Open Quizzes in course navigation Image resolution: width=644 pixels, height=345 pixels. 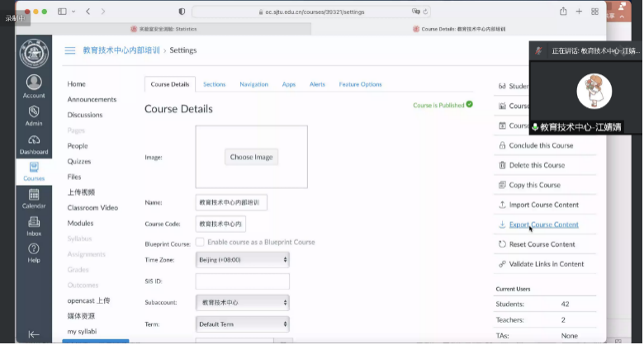point(79,162)
